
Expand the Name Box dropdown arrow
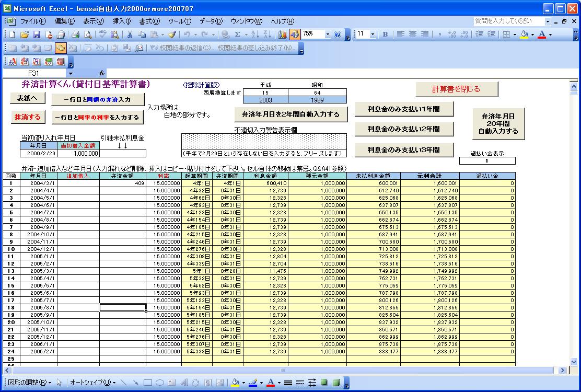tap(71, 73)
